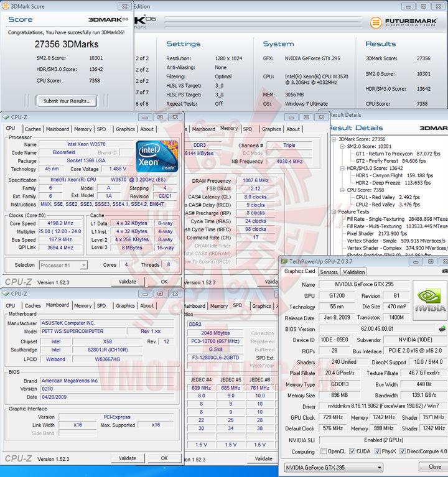Switch to the Sensors tab in GPU-Z
Viewport: 448px width, 477px height.
click(x=329, y=272)
